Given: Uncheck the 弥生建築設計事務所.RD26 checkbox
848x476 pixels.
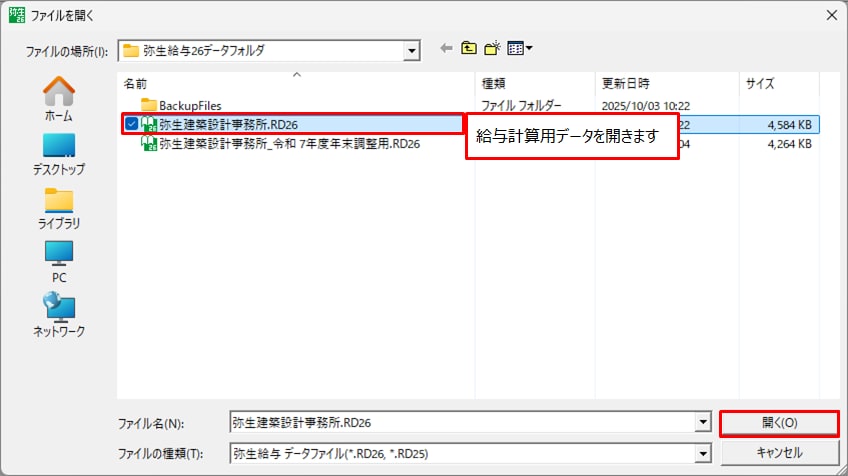Looking at the screenshot, I should point(132,124).
